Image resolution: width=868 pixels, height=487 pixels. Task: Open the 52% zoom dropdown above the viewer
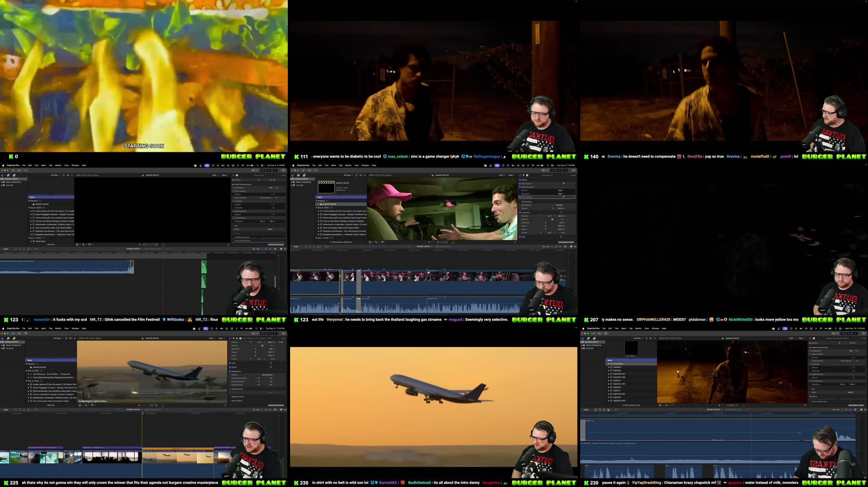pyautogui.click(x=212, y=338)
